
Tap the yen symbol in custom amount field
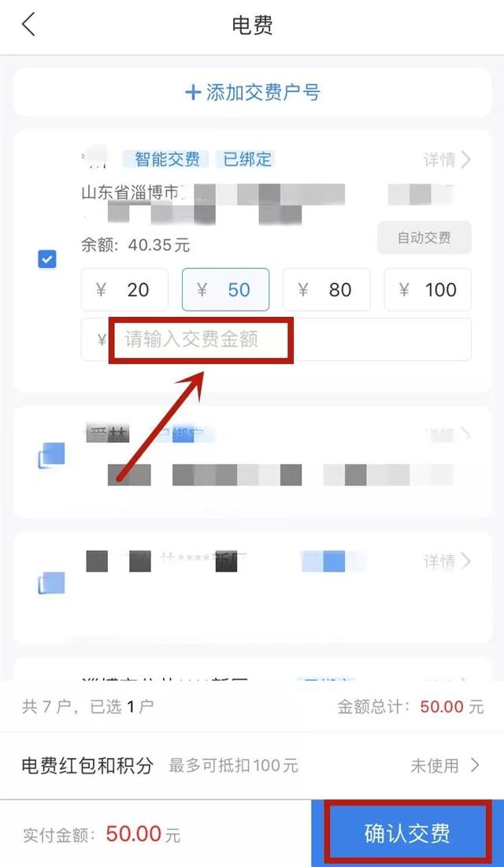click(x=102, y=340)
